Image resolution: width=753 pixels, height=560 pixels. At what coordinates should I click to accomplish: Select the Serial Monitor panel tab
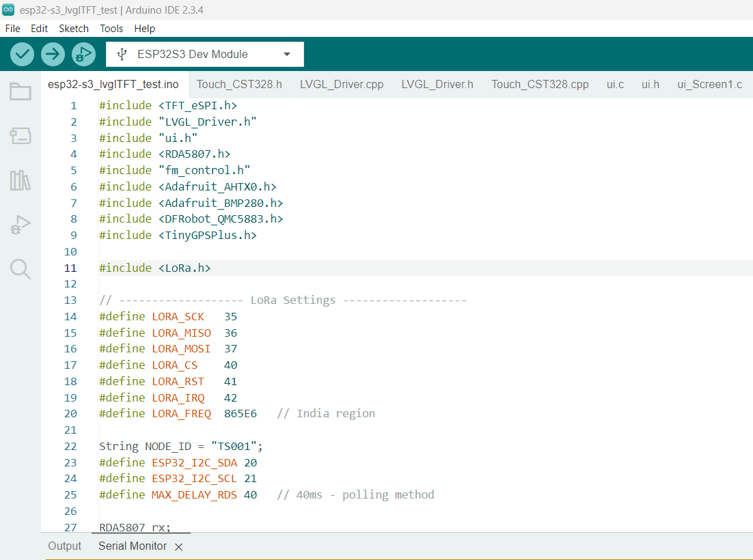coord(133,546)
